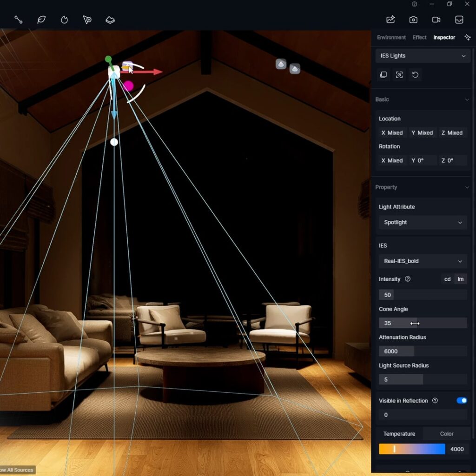Click the AI image render icon
This screenshot has height=476, width=476.
[390, 20]
